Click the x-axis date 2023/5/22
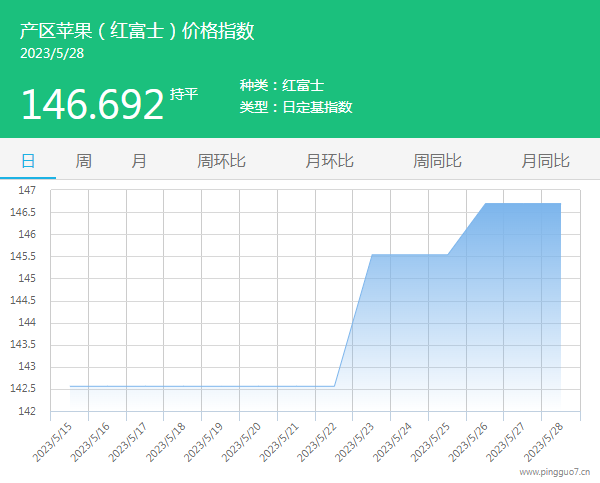Image resolution: width=600 pixels, height=483 pixels. [317, 442]
